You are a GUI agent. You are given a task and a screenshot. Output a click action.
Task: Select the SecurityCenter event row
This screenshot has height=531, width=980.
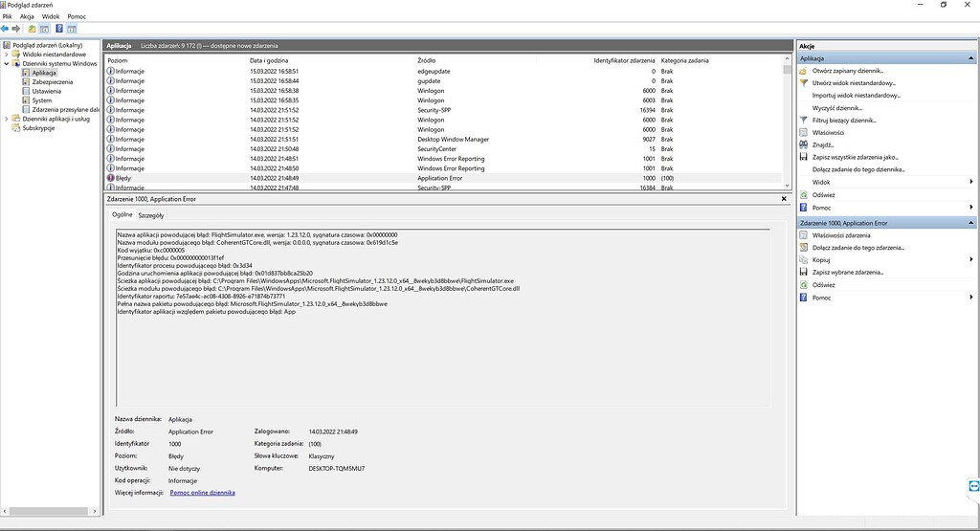[x=443, y=148]
